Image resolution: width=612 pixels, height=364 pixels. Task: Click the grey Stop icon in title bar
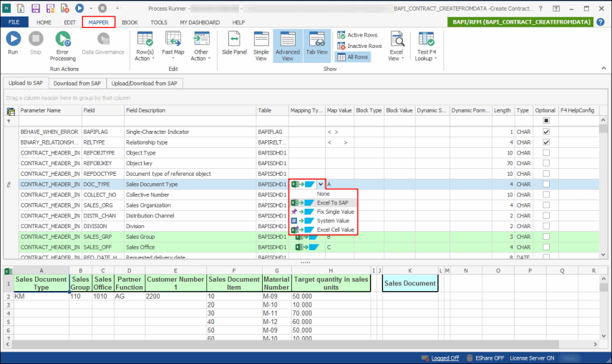point(102,8)
